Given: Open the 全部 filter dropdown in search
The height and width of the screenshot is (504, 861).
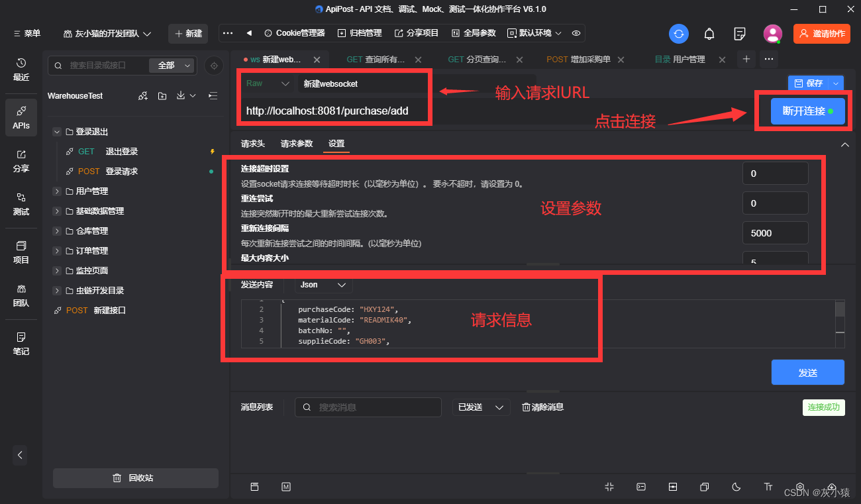Looking at the screenshot, I should [x=172, y=66].
